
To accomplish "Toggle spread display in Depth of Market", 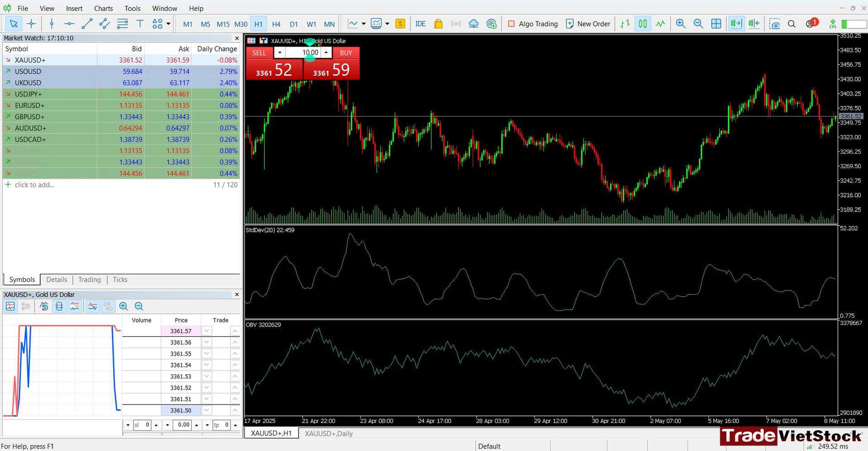I will (59, 306).
